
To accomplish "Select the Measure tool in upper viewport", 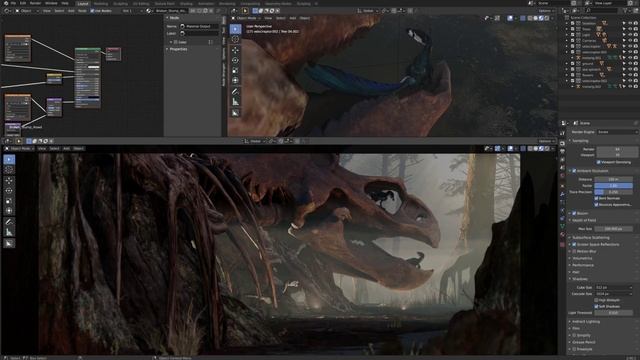I will [x=235, y=102].
